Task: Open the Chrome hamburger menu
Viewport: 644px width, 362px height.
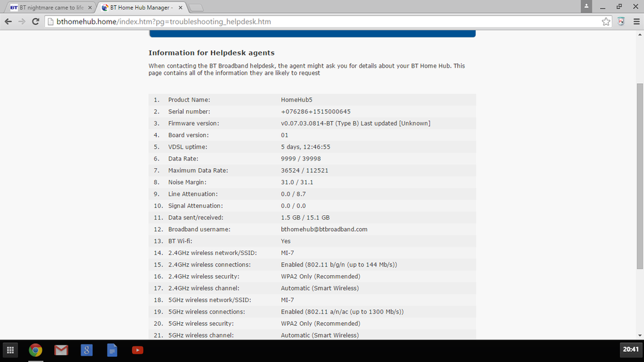Action: pyautogui.click(x=636, y=22)
